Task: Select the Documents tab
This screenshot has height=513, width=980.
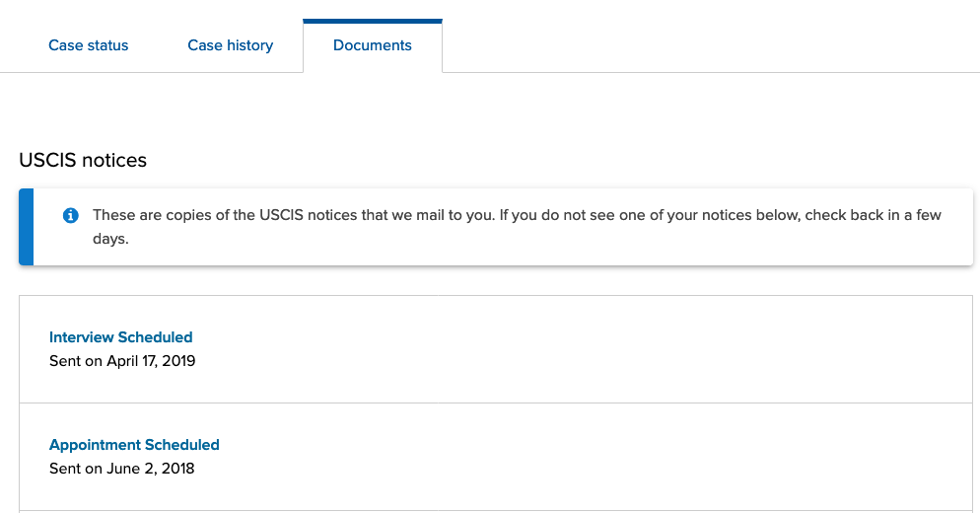Action: coord(373,45)
